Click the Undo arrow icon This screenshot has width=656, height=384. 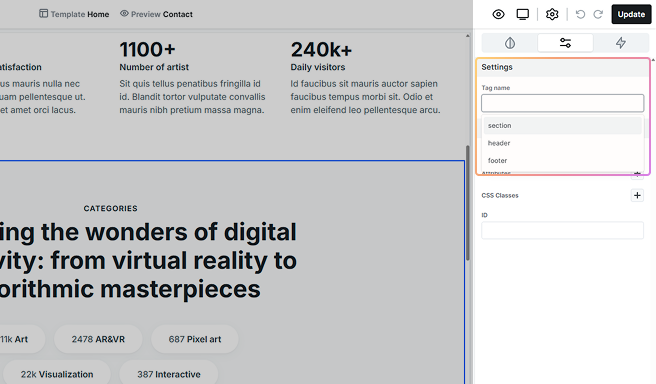(580, 15)
